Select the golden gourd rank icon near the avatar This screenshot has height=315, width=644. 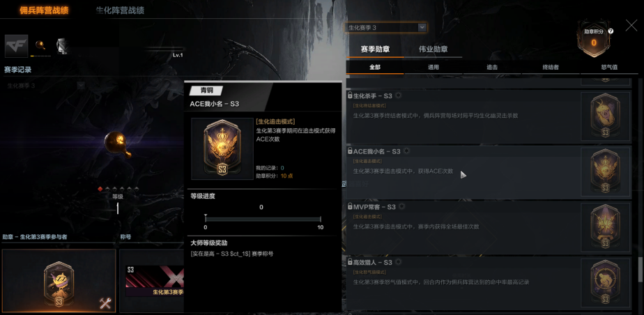point(40,45)
